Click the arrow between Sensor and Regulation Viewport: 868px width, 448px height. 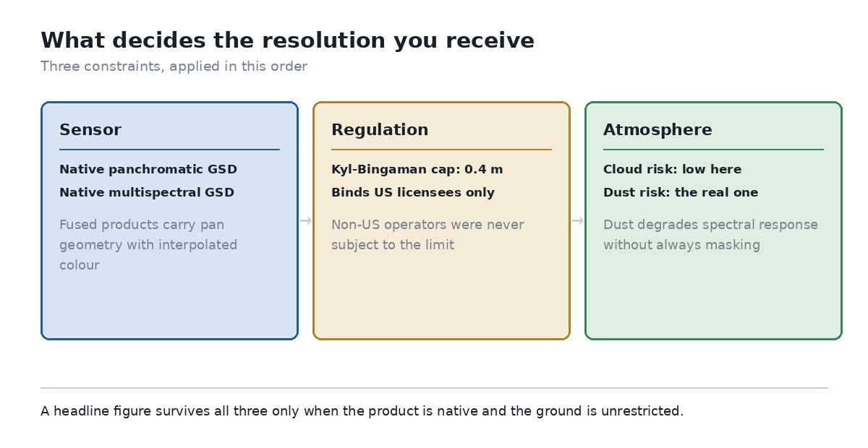(305, 220)
